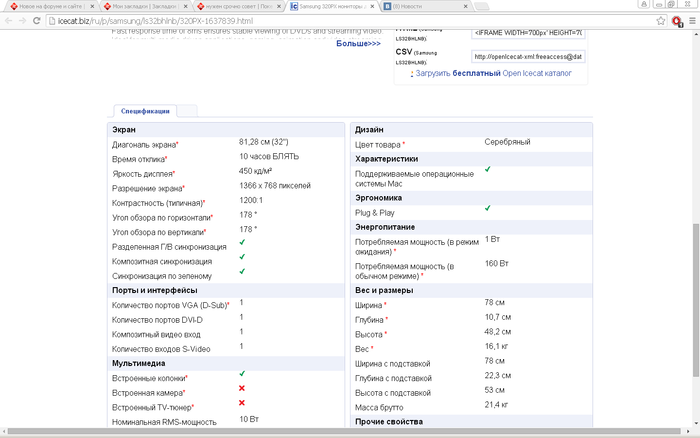Screen dimensions: 700x438
Task: Click the checkmark beside 'Синхронизация по зеленому'
Action: pos(242,271)
